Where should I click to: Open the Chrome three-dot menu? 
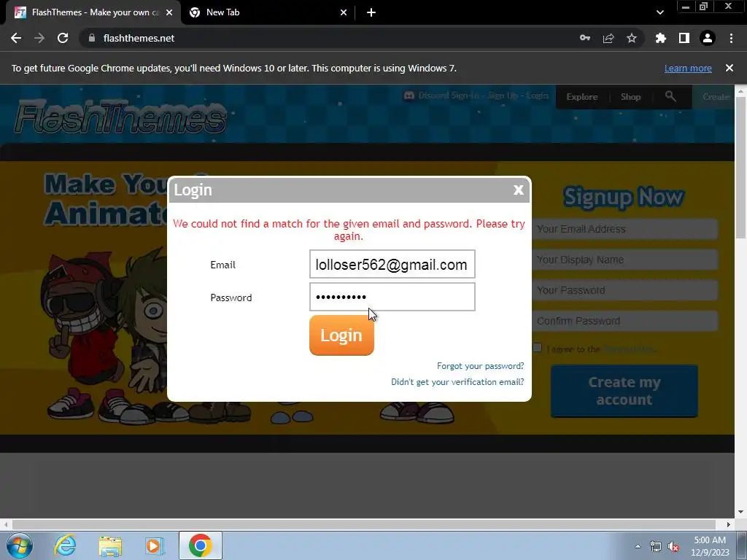click(731, 38)
